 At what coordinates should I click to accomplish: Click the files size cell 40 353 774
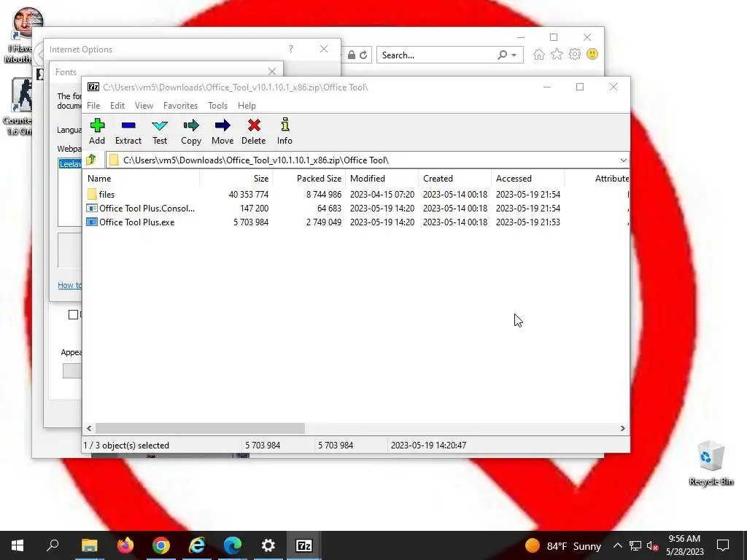coord(248,194)
